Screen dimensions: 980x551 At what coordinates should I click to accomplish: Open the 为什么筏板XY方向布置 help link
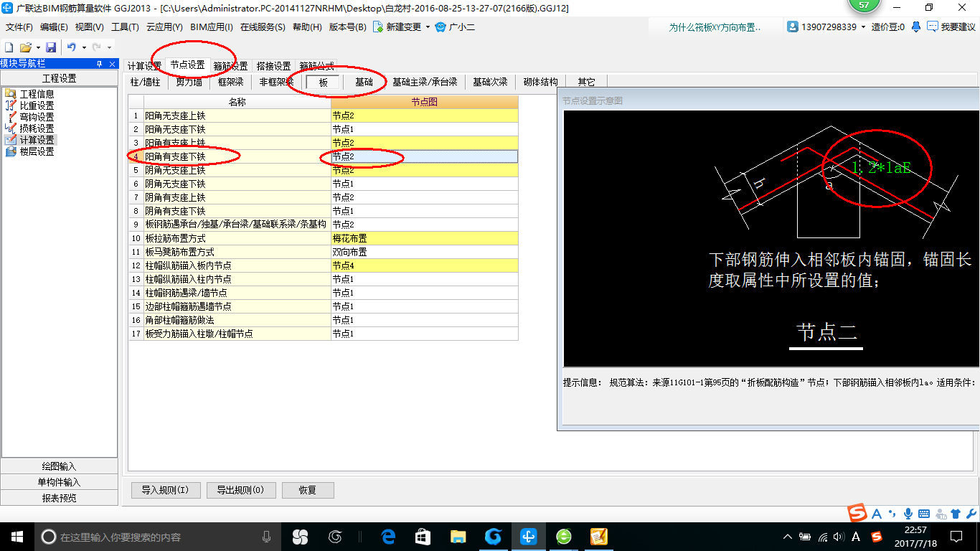point(715,27)
